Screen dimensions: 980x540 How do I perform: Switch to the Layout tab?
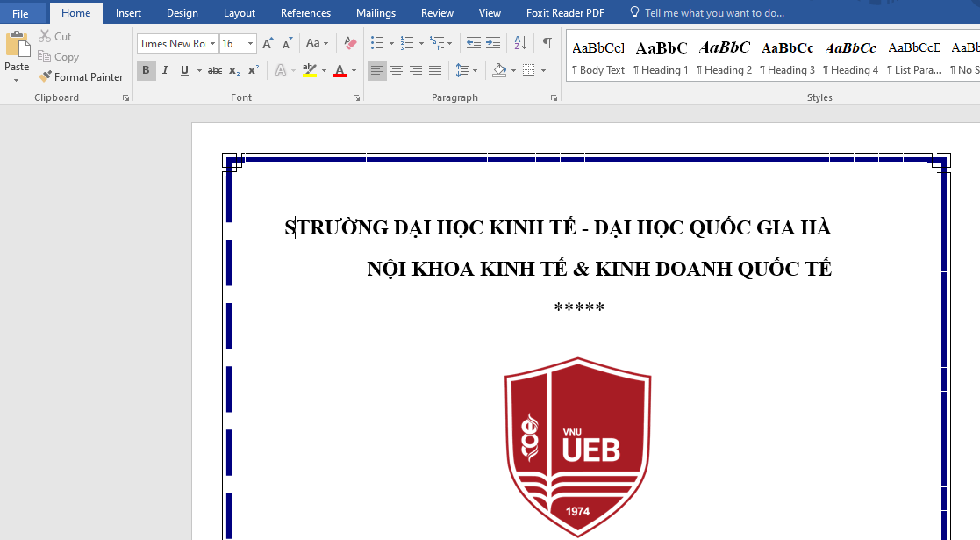[x=240, y=13]
